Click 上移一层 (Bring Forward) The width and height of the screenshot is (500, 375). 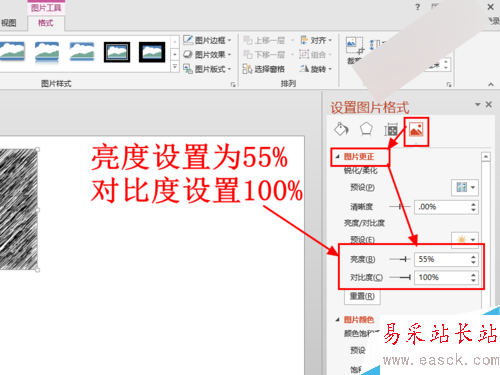(x=268, y=40)
